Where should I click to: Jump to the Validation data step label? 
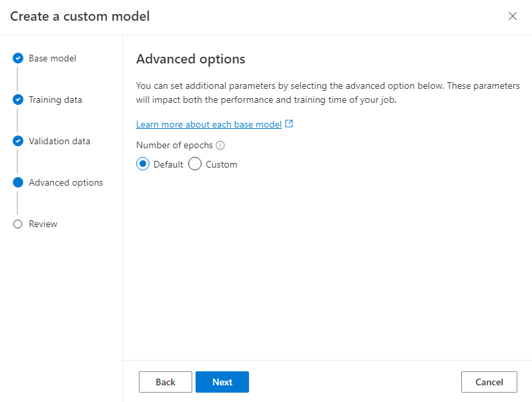(x=59, y=142)
